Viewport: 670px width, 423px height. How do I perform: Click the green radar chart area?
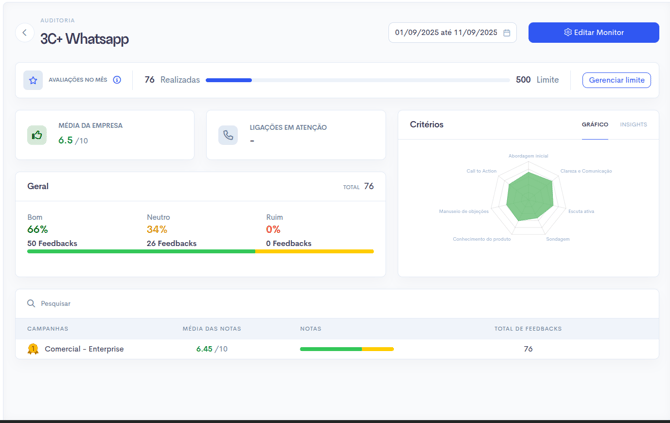point(530,197)
